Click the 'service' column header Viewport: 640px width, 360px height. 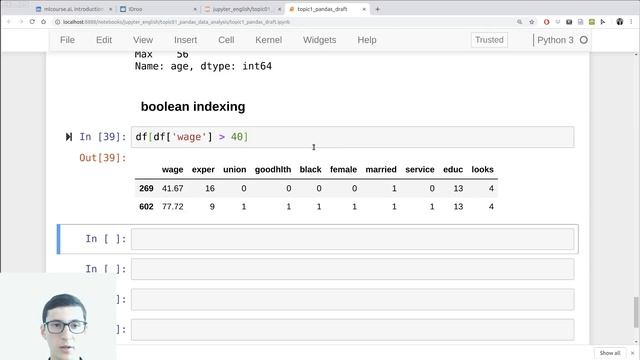point(420,169)
